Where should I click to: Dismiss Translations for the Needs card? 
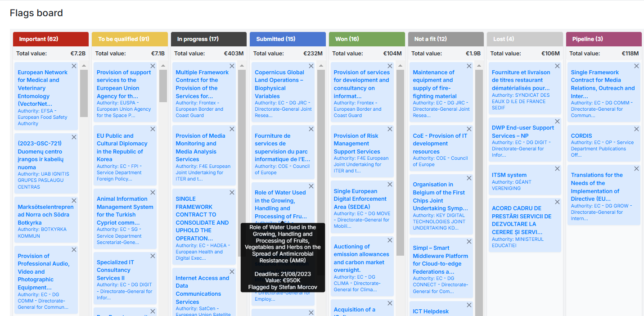[x=636, y=168]
